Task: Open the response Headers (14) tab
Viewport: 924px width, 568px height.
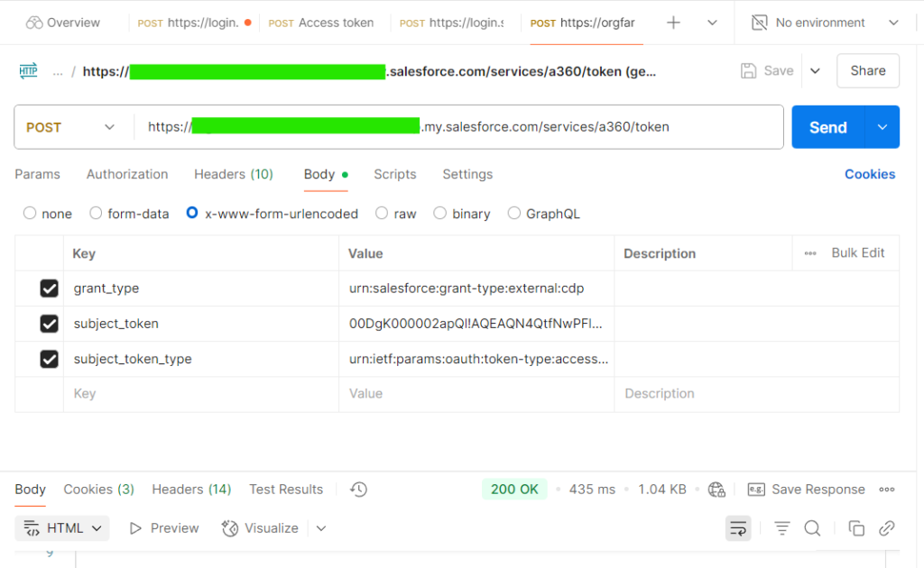Action: (191, 490)
